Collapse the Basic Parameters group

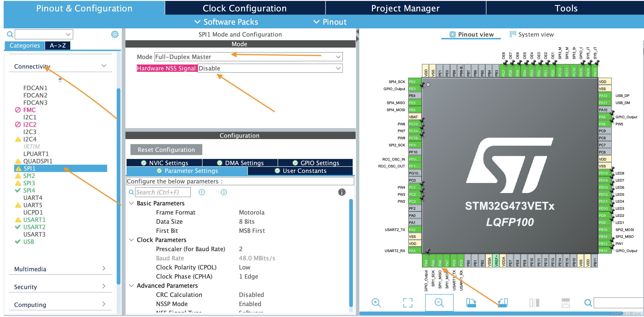(x=132, y=203)
